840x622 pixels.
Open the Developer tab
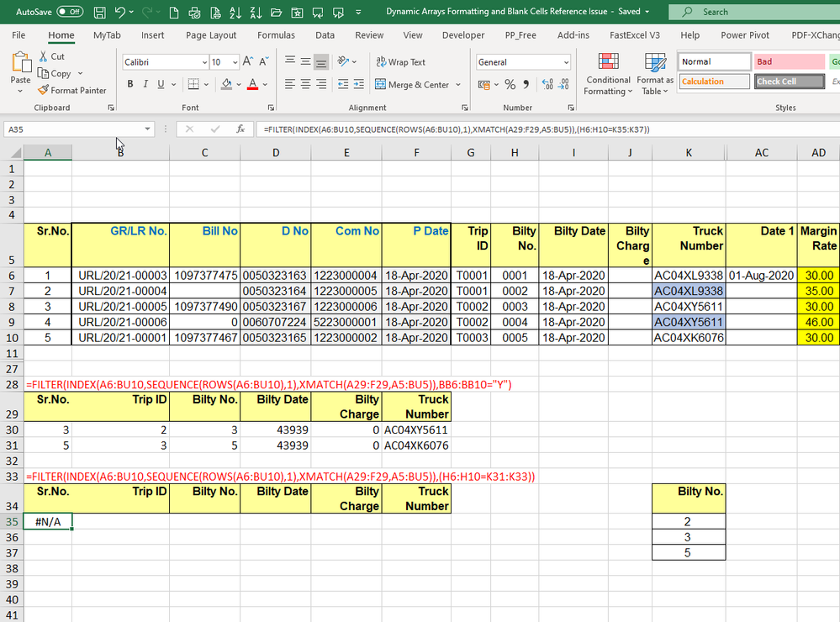pos(463,35)
